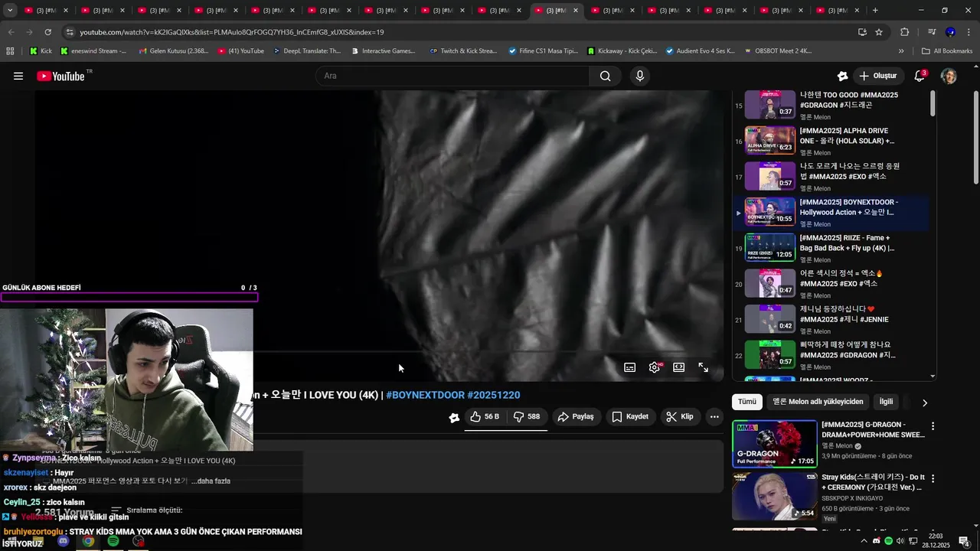
Task: Show hidden system tray icons arrow
Action: point(864,541)
